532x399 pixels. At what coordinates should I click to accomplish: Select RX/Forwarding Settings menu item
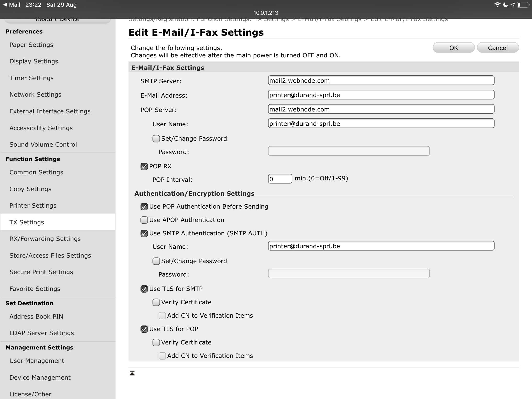click(45, 239)
